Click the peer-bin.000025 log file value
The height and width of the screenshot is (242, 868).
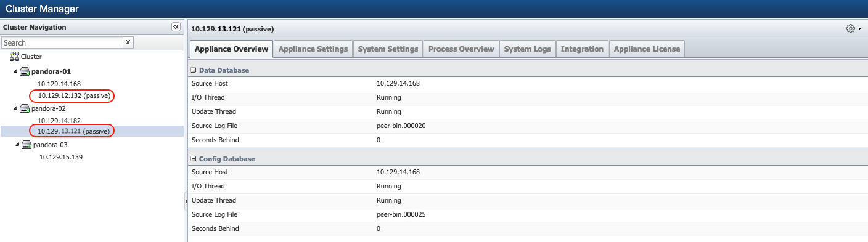(x=401, y=214)
